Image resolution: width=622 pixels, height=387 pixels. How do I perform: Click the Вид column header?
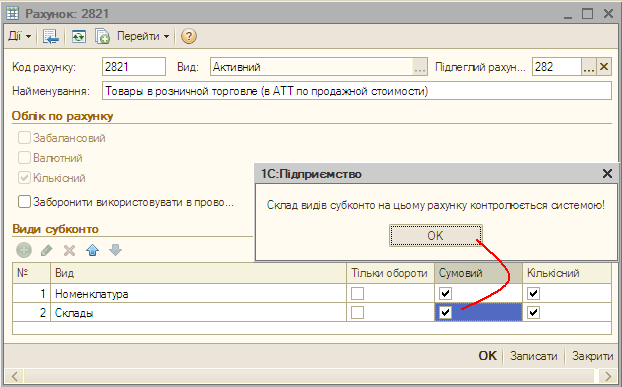[x=198, y=273]
